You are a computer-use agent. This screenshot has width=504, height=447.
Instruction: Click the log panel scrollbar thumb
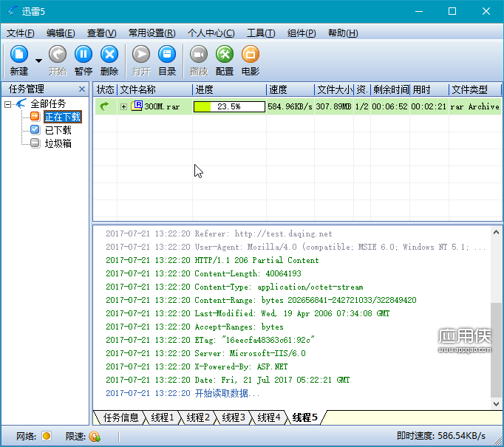click(496, 350)
